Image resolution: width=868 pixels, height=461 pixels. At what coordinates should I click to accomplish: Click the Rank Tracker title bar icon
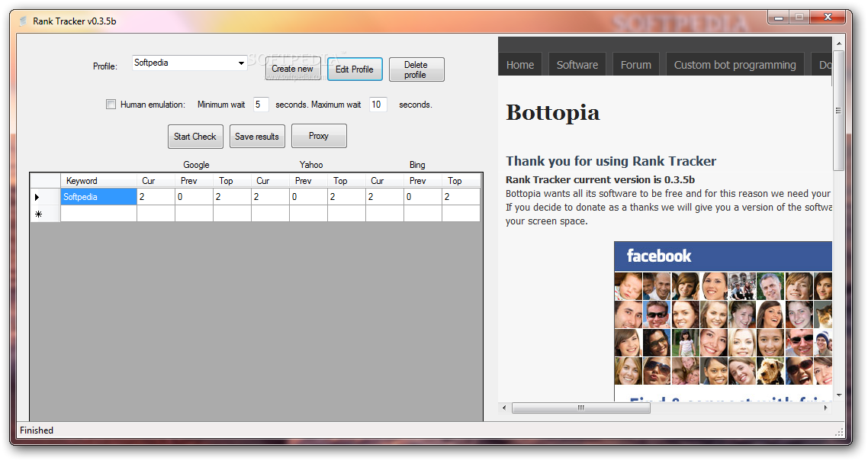tap(23, 21)
